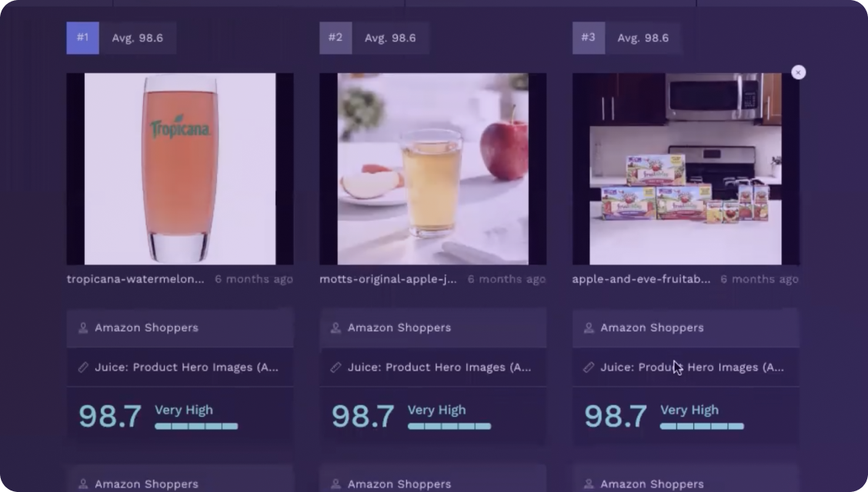Select the #2 rank badge
This screenshot has width=868, height=492.
(x=336, y=38)
